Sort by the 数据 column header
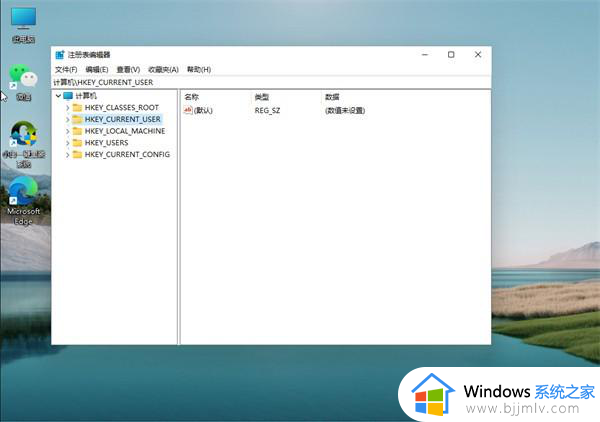 click(332, 97)
